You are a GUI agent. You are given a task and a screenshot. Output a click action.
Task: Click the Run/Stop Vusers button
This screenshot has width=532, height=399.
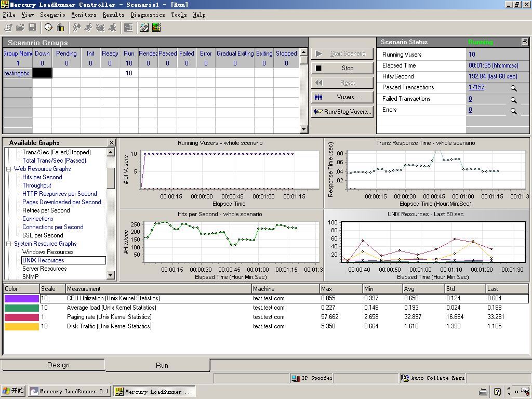pyautogui.click(x=342, y=112)
